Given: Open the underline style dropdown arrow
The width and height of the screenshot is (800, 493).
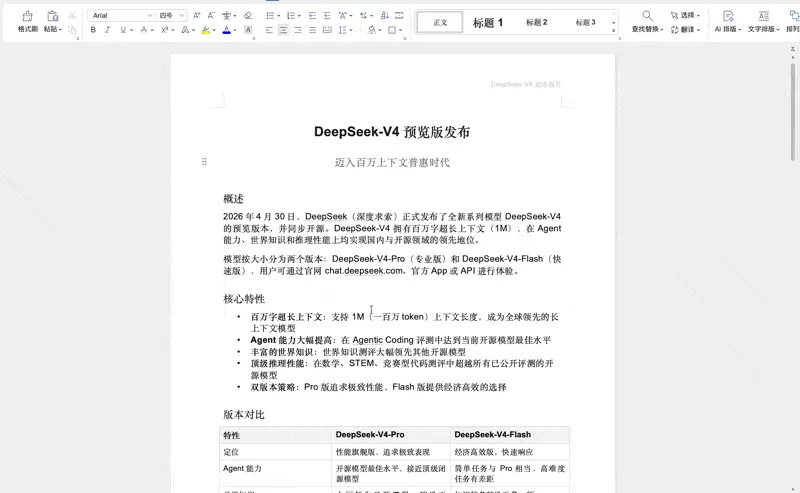Looking at the screenshot, I should click(x=131, y=30).
